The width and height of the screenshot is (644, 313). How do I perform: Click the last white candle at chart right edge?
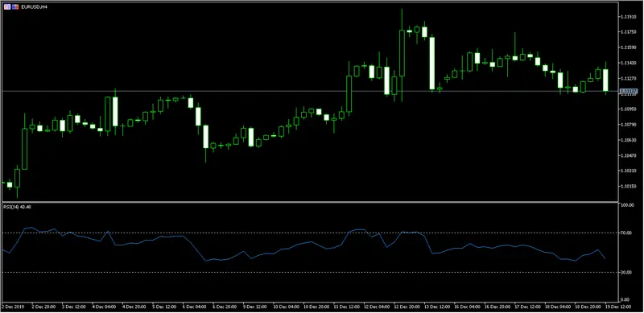click(x=605, y=80)
